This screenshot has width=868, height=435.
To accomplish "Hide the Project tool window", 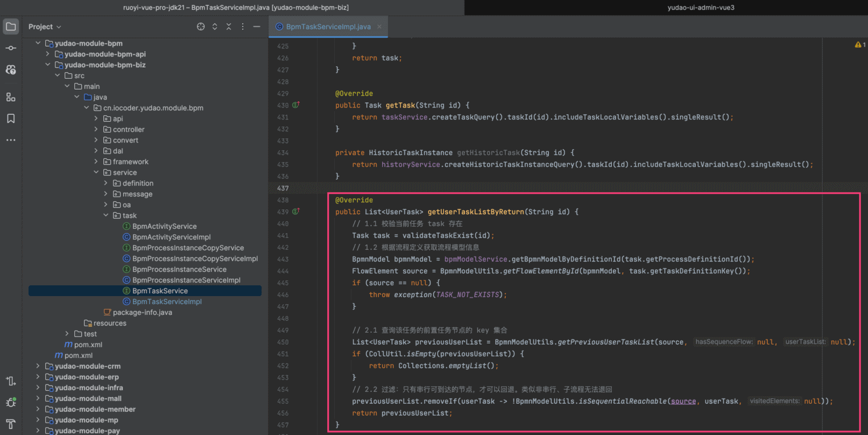I will pyautogui.click(x=257, y=27).
